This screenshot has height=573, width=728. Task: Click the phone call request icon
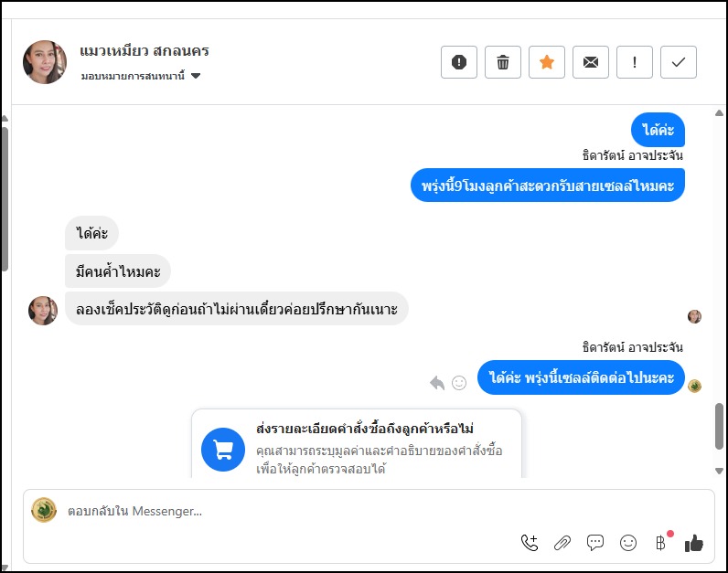point(530,543)
